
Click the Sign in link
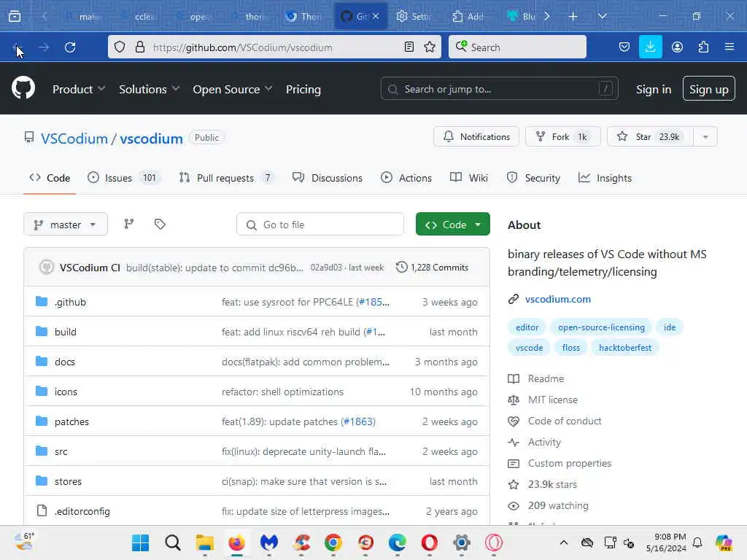pyautogui.click(x=653, y=89)
